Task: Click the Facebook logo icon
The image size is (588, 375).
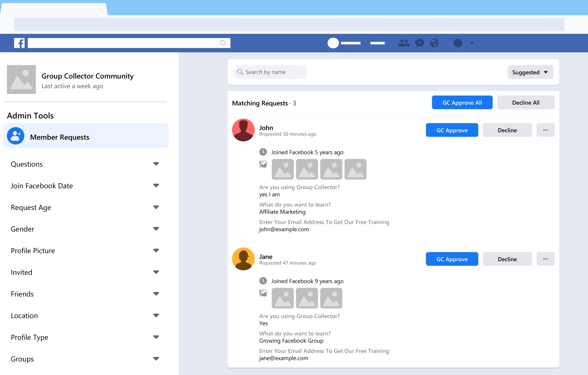Action: pyautogui.click(x=19, y=43)
